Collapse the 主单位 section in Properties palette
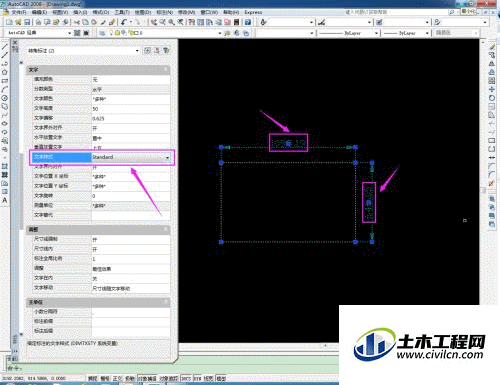 (x=165, y=302)
